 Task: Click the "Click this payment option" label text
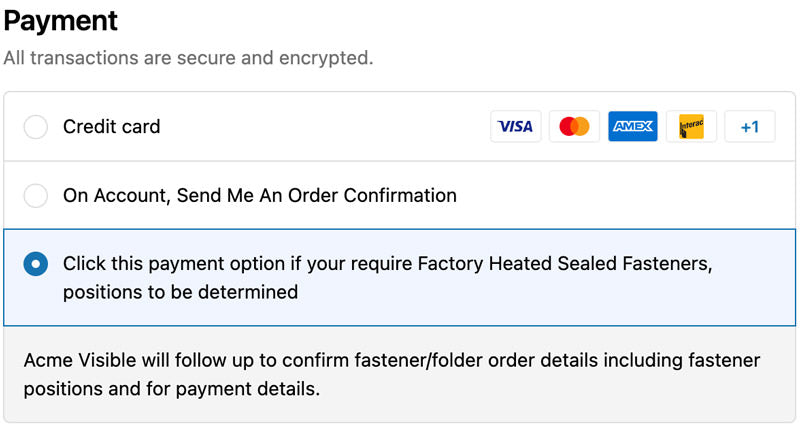pos(390,264)
